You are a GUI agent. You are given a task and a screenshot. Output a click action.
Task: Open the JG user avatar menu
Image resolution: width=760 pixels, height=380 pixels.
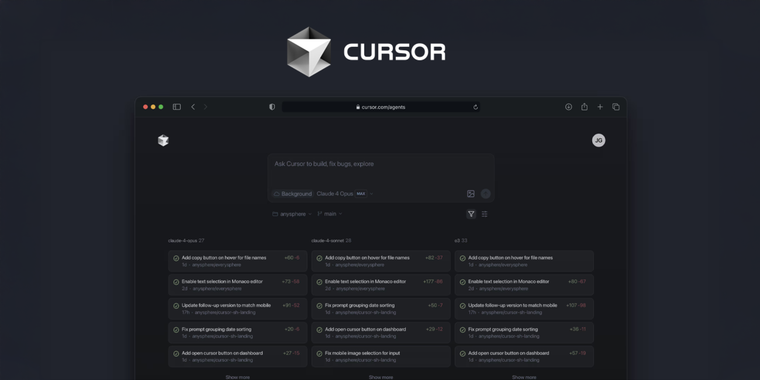599,141
